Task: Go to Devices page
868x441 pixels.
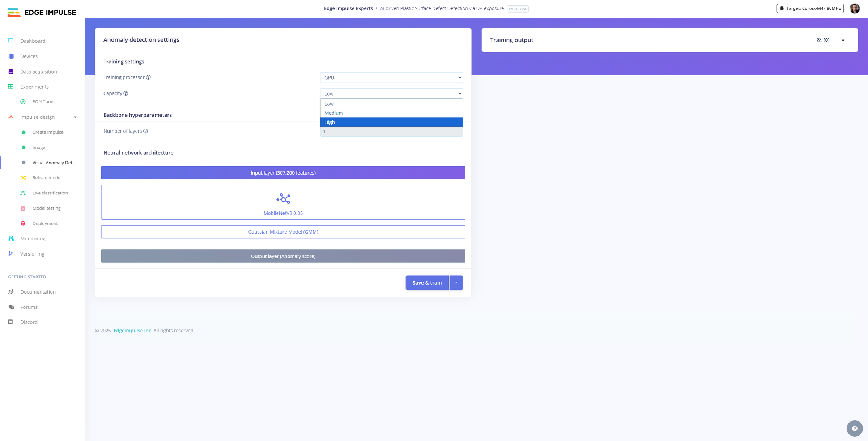Action: coord(29,56)
